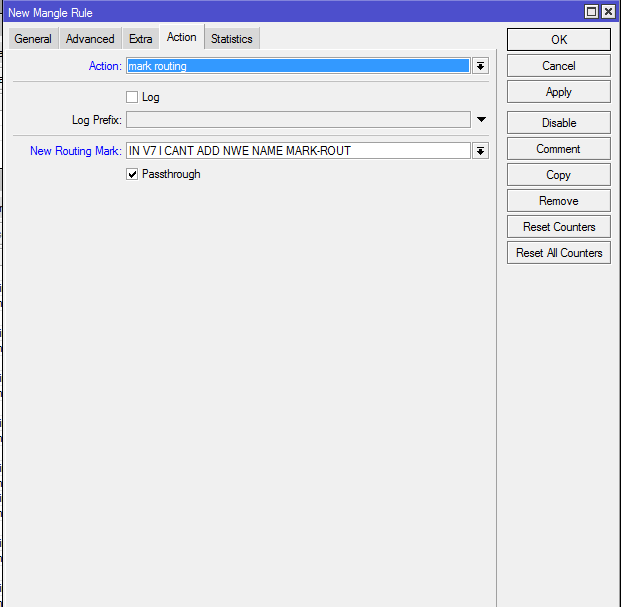Click the Action tab

point(182,37)
